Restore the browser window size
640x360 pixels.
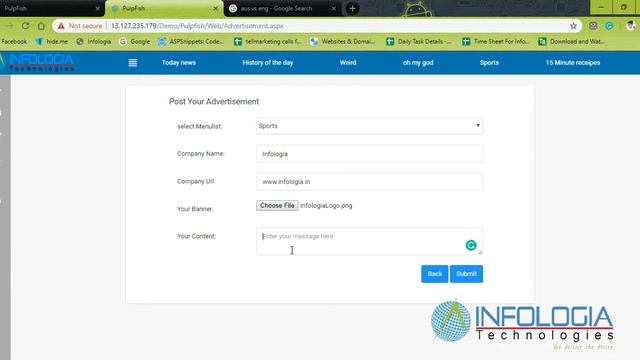[x=624, y=7]
